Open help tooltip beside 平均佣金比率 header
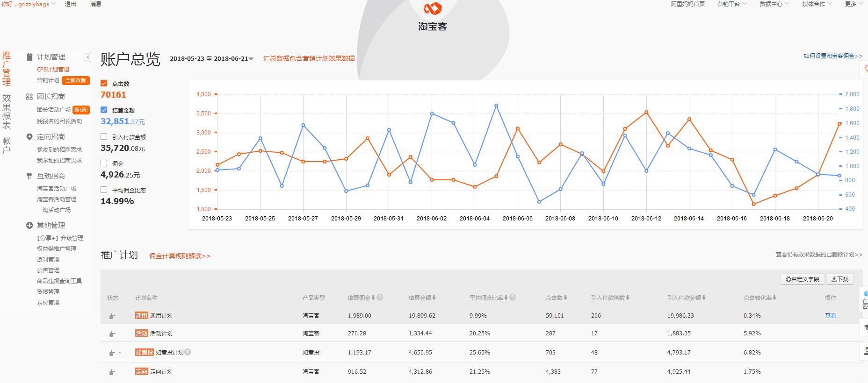 click(x=513, y=298)
